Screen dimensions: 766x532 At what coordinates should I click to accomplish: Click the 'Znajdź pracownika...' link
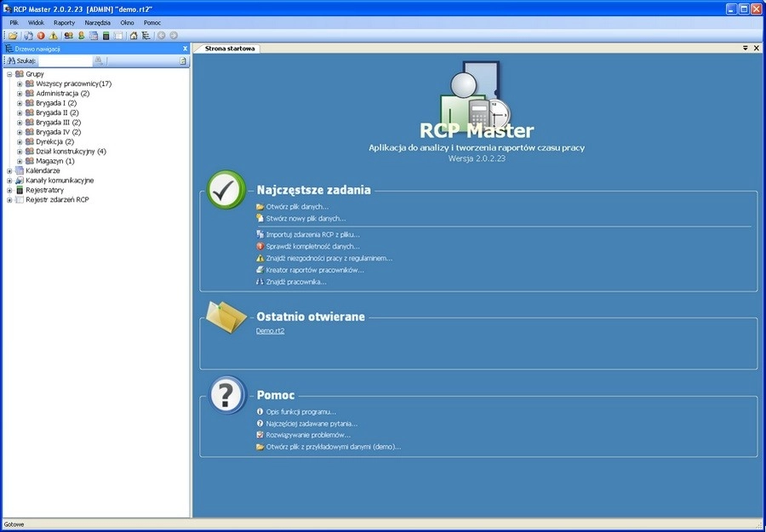[296, 282]
